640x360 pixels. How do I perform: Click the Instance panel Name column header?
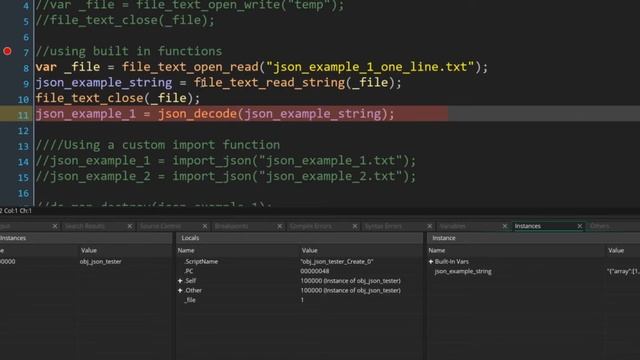click(437, 251)
